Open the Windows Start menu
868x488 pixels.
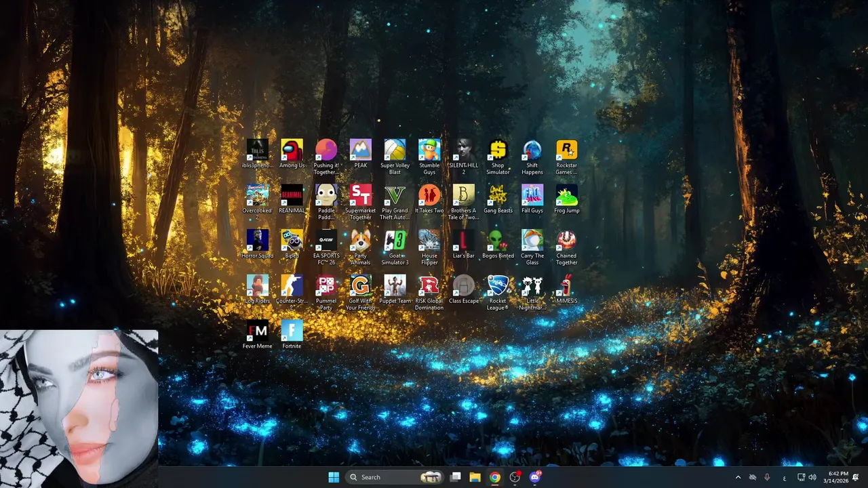334,477
